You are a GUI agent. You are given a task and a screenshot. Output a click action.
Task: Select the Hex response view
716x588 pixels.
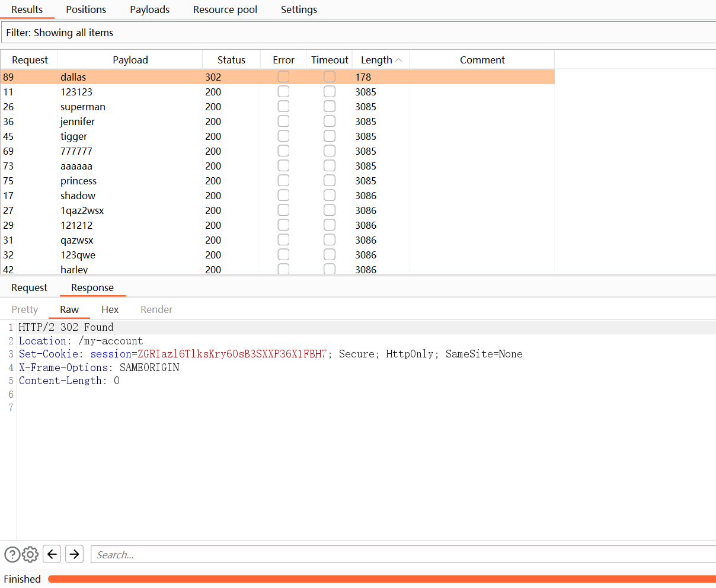110,309
